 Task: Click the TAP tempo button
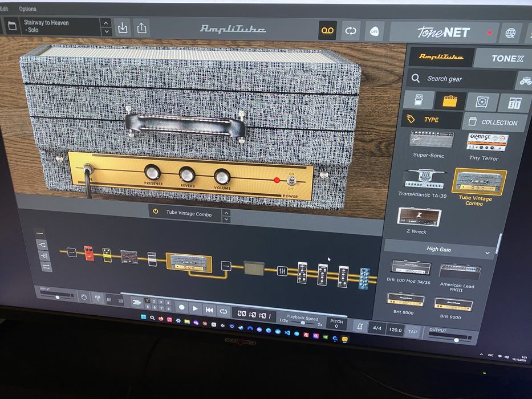click(413, 332)
